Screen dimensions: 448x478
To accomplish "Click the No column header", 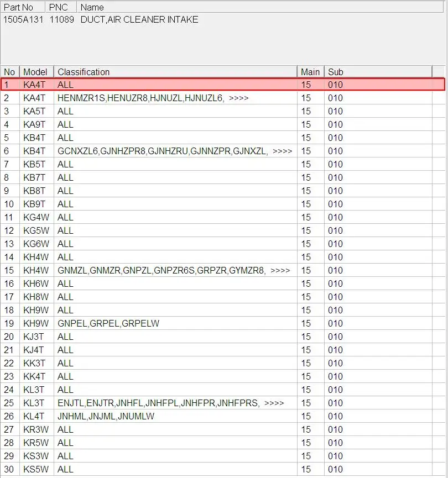I will pyautogui.click(x=10, y=72).
